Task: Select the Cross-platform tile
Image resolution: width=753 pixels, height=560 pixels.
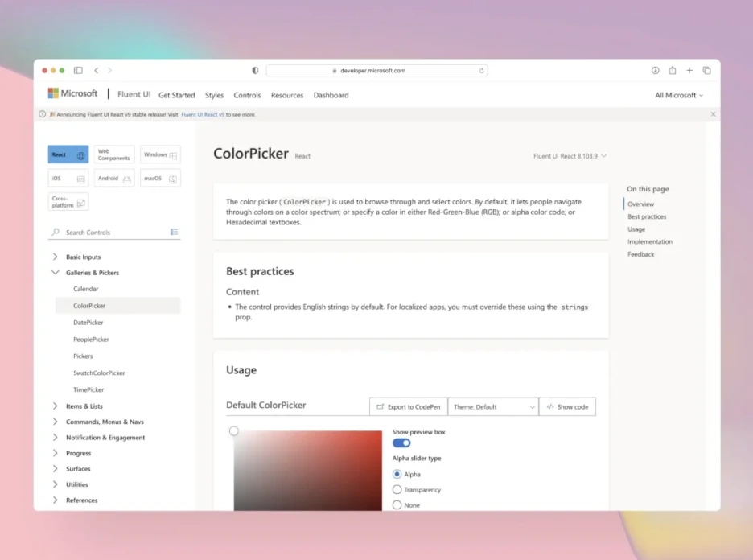Action: pyautogui.click(x=68, y=202)
